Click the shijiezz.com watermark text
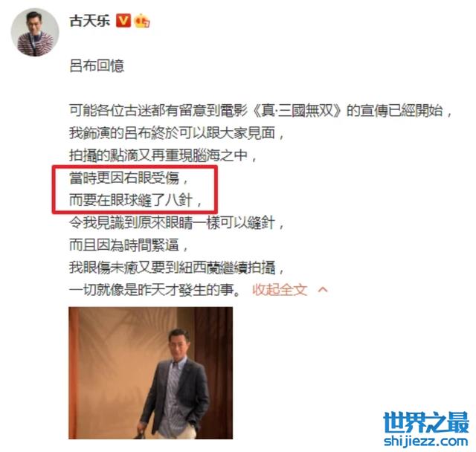The image size is (476, 452). [426, 440]
